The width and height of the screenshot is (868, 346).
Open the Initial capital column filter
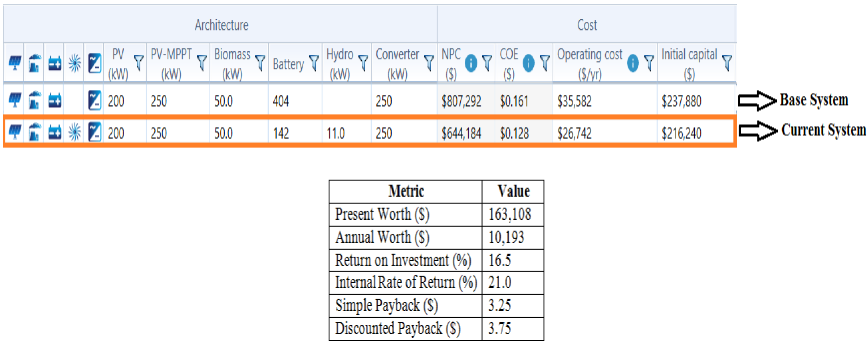tap(727, 63)
